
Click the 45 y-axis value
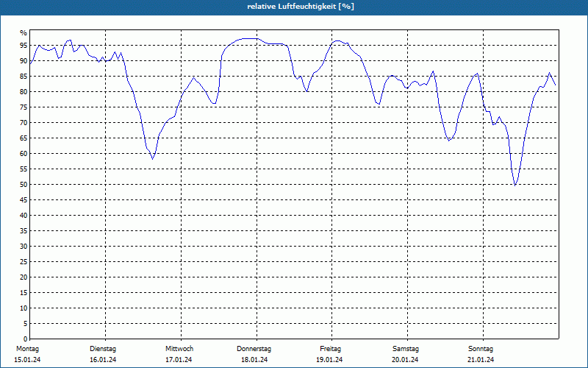point(24,199)
